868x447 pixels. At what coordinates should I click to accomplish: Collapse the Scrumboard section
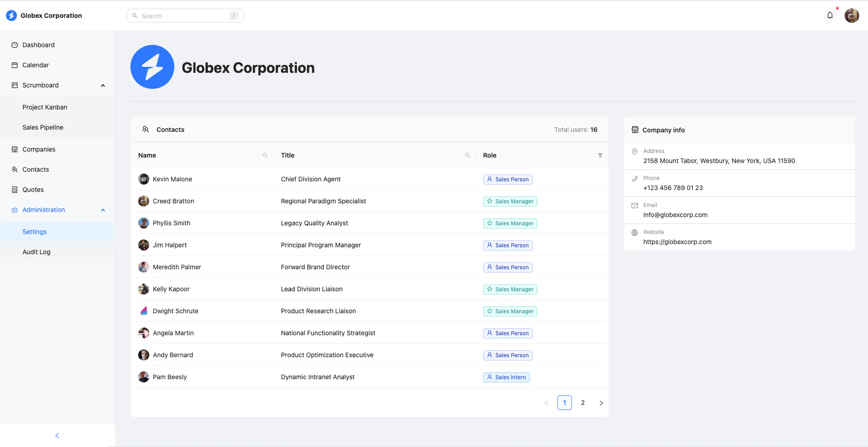coord(103,85)
